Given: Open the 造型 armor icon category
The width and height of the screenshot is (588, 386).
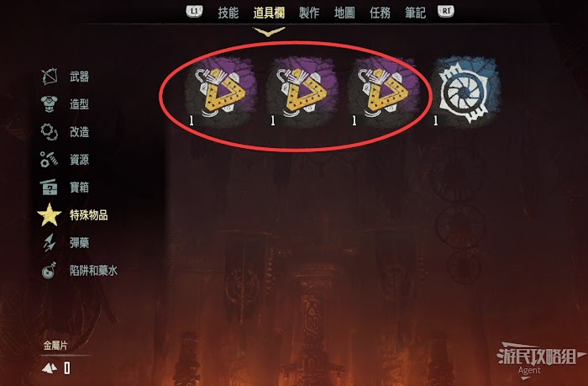Looking at the screenshot, I should pyautogui.click(x=49, y=104).
